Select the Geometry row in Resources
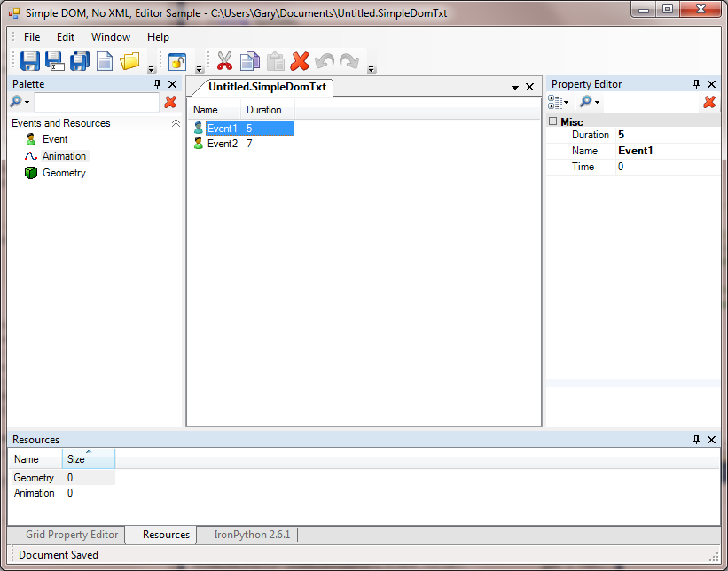This screenshot has width=728, height=571. pyautogui.click(x=62, y=477)
